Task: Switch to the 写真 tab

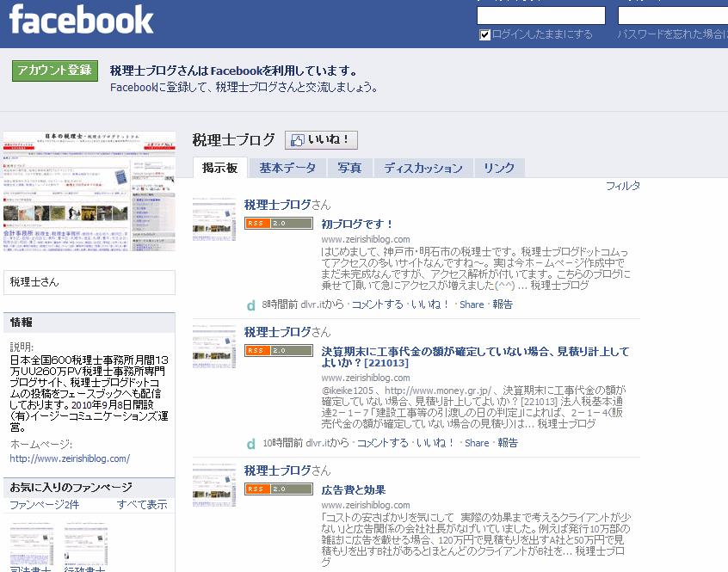Action: [349, 168]
